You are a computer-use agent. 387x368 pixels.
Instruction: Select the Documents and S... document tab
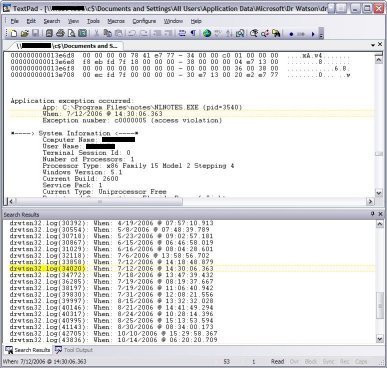(x=66, y=46)
